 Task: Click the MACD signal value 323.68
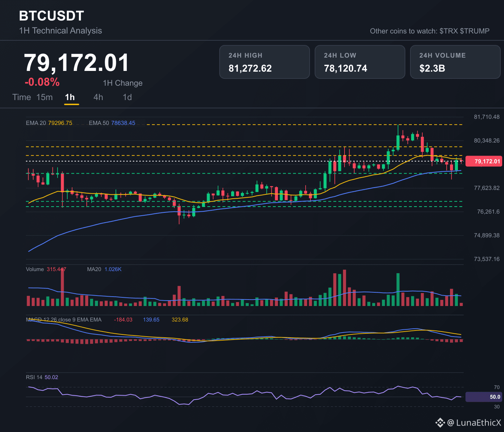pos(180,320)
